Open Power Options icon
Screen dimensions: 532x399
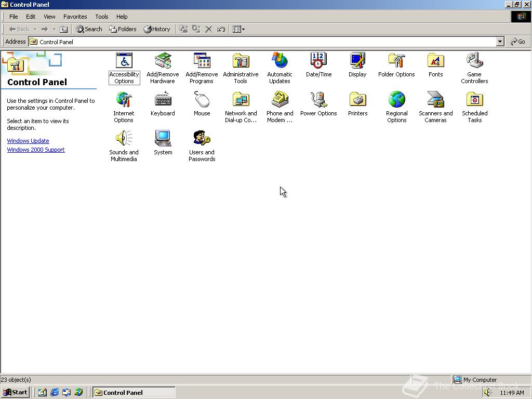(x=318, y=104)
